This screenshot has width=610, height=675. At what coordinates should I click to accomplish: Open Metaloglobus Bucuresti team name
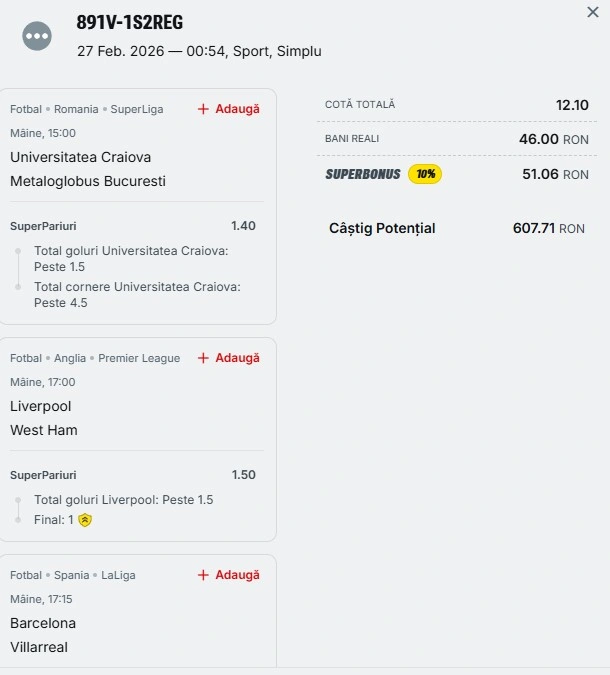(88, 181)
